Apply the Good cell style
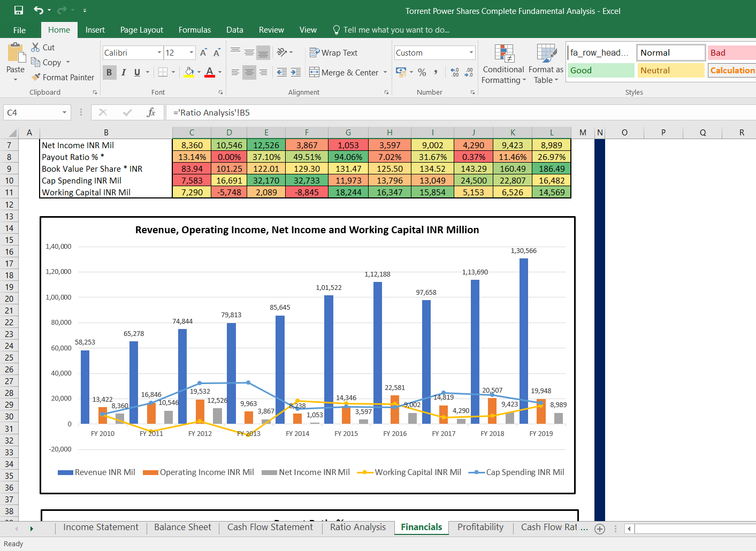The width and height of the screenshot is (756, 551). coord(601,70)
